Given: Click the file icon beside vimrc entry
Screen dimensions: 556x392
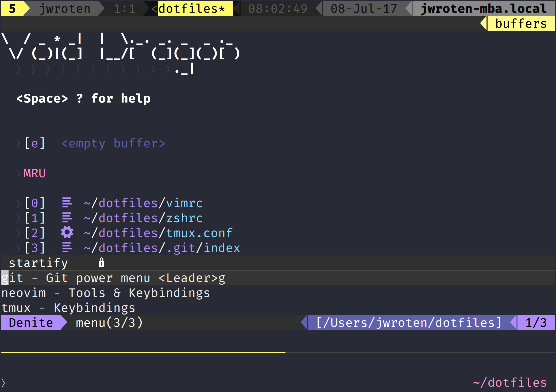Looking at the screenshot, I should (x=67, y=203).
